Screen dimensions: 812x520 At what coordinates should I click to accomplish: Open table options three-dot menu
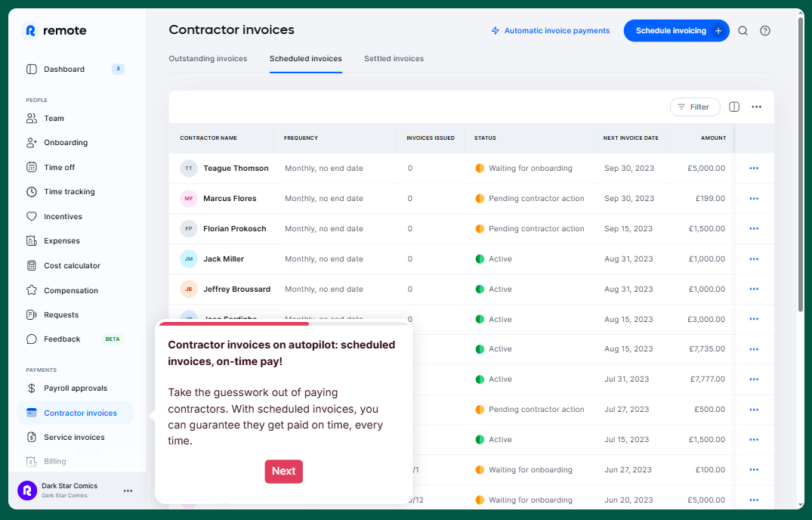(756, 107)
